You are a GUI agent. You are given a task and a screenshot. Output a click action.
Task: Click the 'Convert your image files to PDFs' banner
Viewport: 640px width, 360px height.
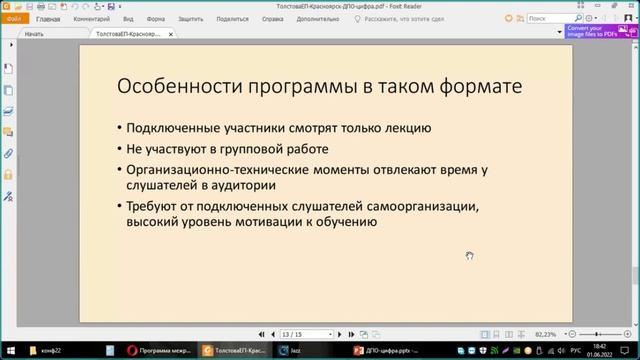click(x=602, y=31)
